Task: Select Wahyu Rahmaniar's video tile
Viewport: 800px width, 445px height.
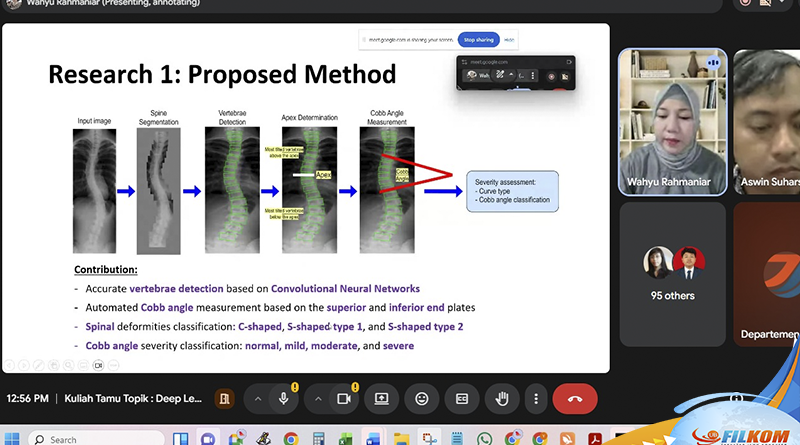Action: (x=672, y=122)
